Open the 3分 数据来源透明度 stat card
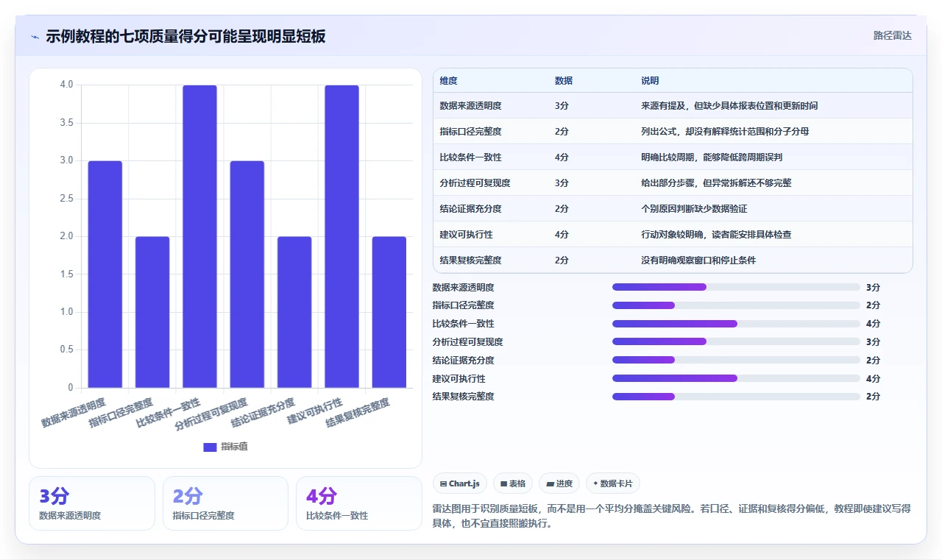Viewport: 942px width, 560px height. (92, 503)
